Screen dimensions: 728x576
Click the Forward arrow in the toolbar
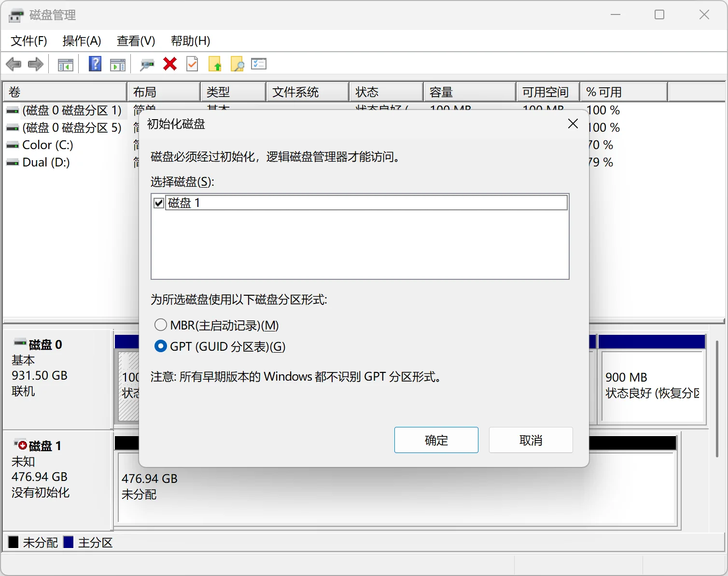point(36,64)
